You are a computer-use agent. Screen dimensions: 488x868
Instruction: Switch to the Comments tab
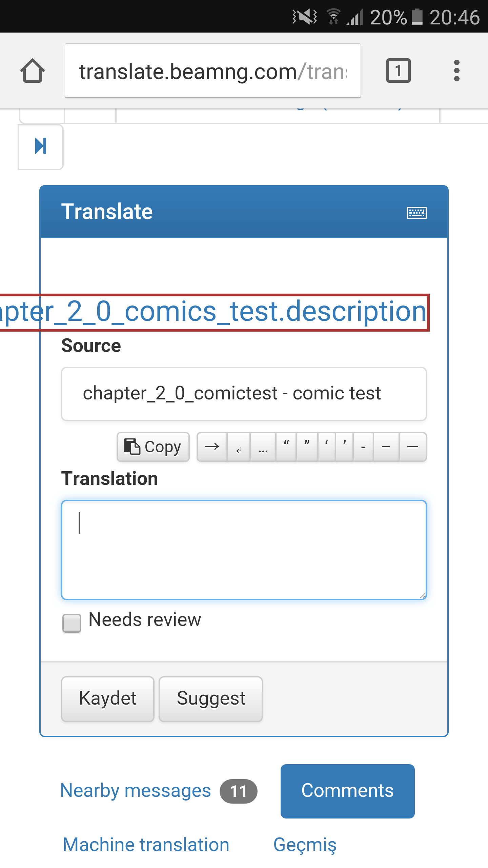click(x=347, y=791)
